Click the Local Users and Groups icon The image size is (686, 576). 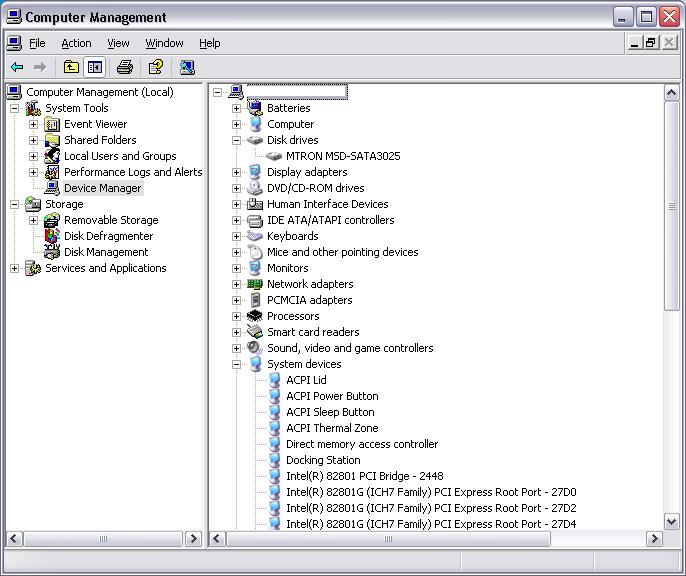[x=52, y=156]
